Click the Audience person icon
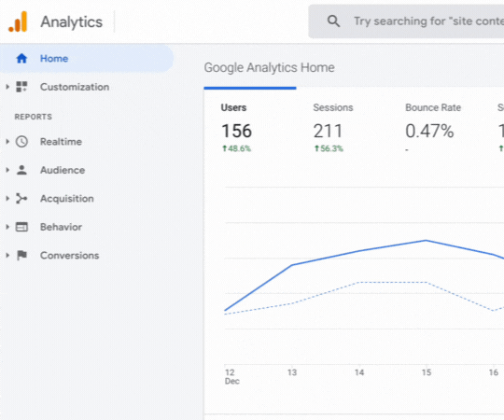The image size is (504, 420). tap(21, 170)
